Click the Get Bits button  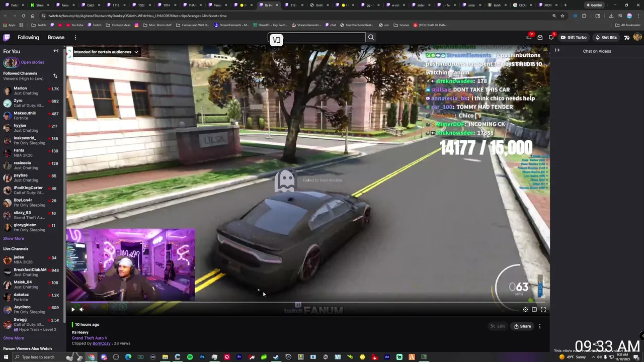tap(606, 37)
